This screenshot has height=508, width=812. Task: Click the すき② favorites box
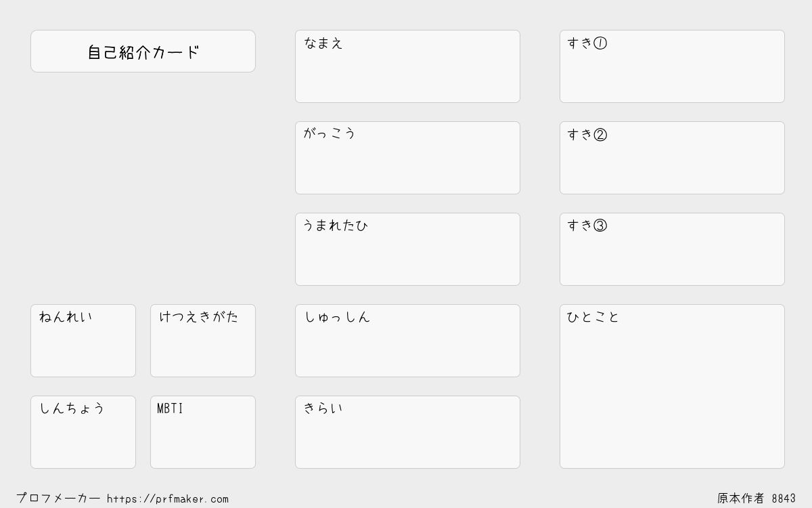pos(672,158)
